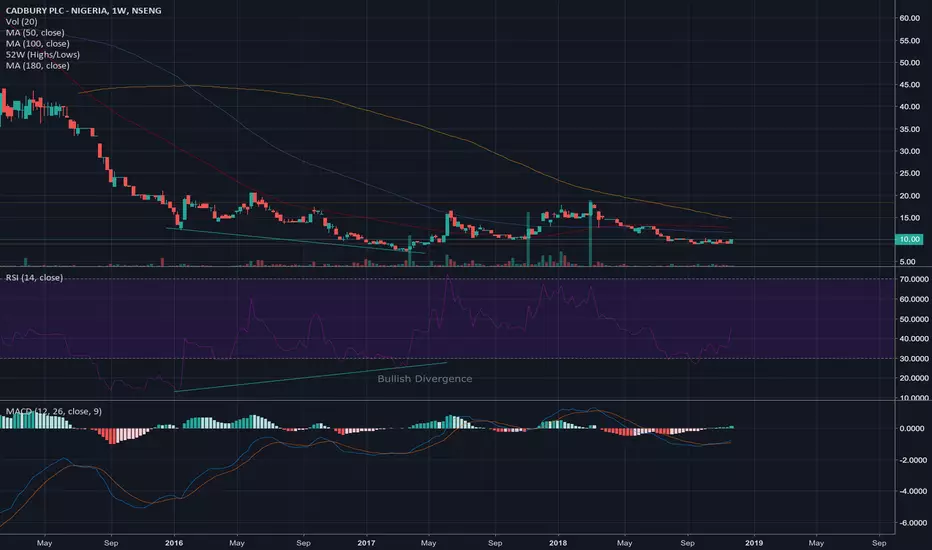Image resolution: width=932 pixels, height=550 pixels.
Task: Click the 20.0000 RSI scale label
Action: pyautogui.click(x=914, y=378)
